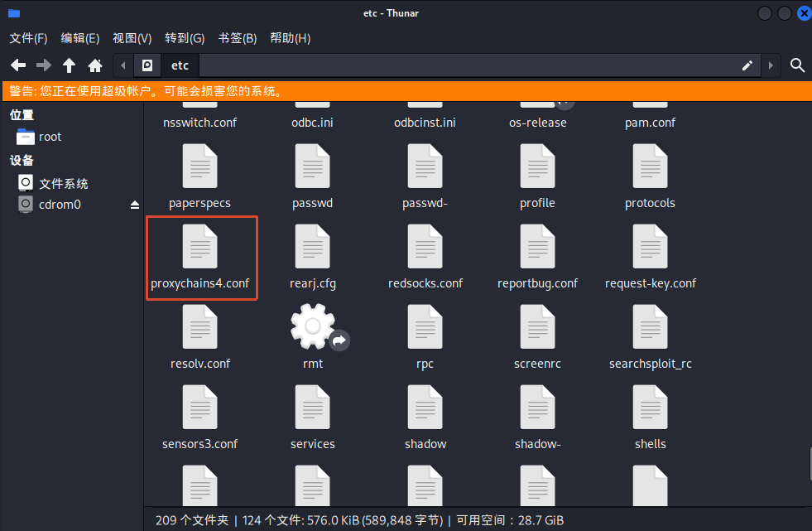Select the protocols file
The width and height of the screenshot is (812, 531).
click(651, 176)
